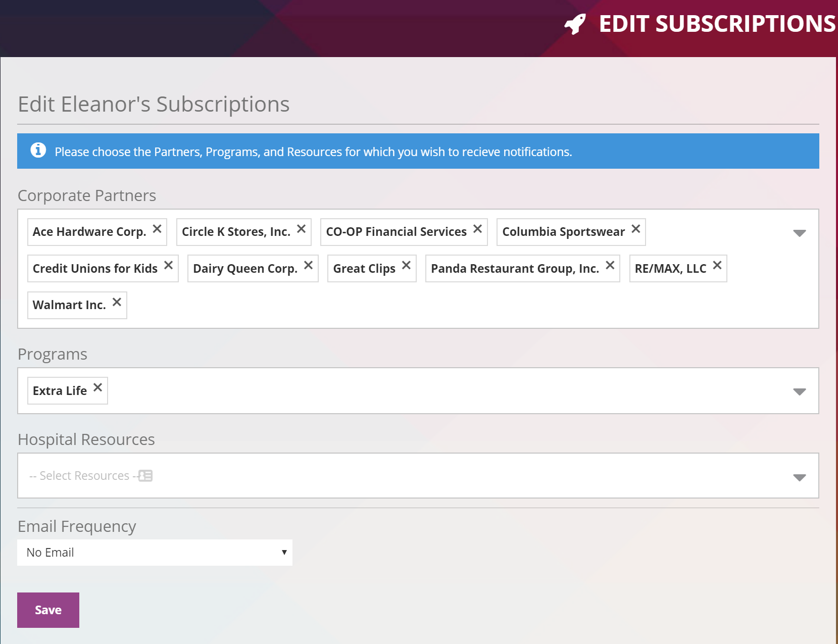Remove Walmart Inc. tag
838x644 pixels.
(117, 302)
